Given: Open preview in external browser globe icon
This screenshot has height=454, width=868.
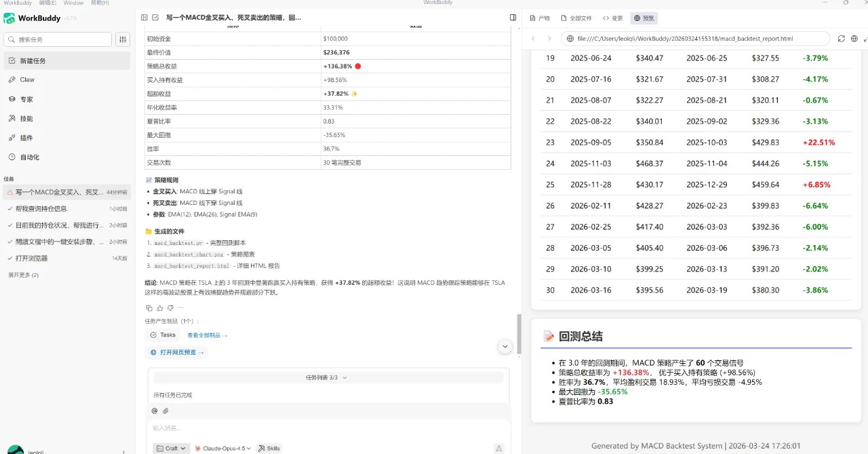Looking at the screenshot, I should click(x=854, y=39).
